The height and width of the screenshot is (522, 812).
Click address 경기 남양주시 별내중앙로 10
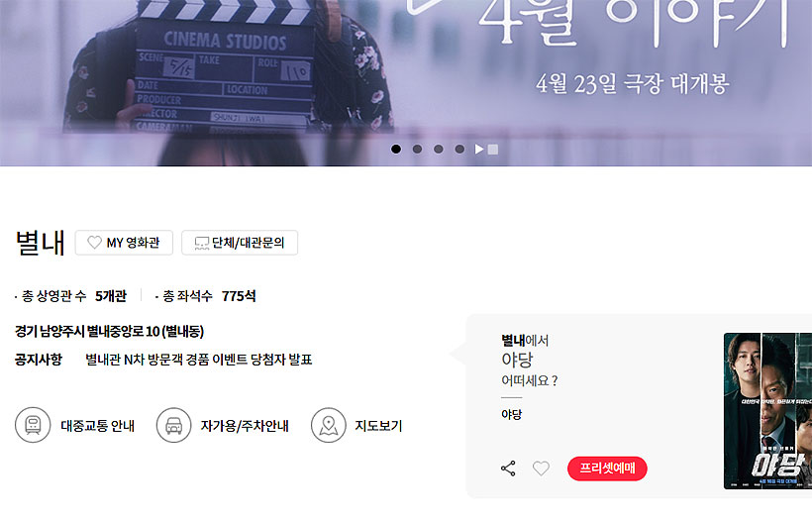click(109, 332)
